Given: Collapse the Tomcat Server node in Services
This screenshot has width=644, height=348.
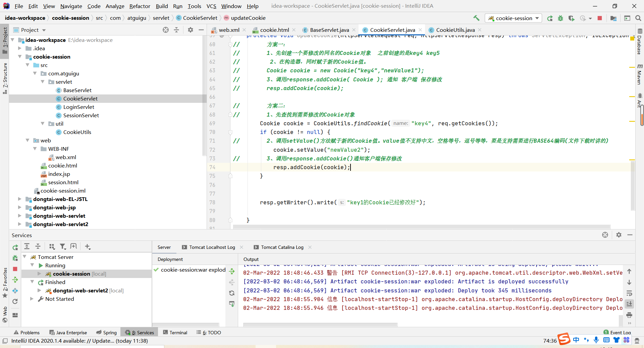Looking at the screenshot, I should [x=24, y=257].
